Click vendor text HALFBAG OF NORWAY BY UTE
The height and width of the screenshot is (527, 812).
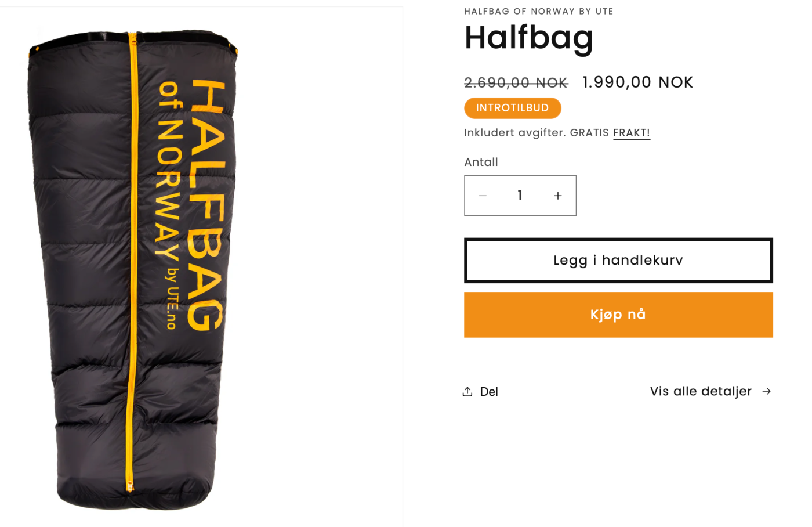(x=539, y=11)
